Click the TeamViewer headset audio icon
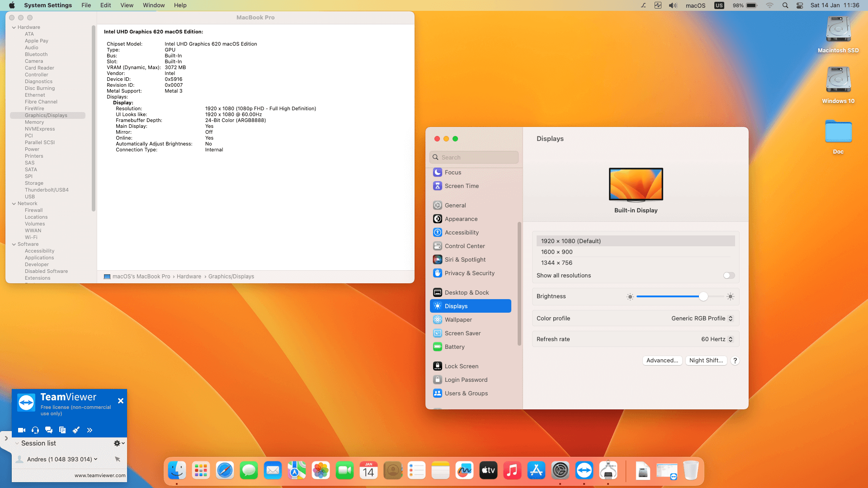 (35, 430)
